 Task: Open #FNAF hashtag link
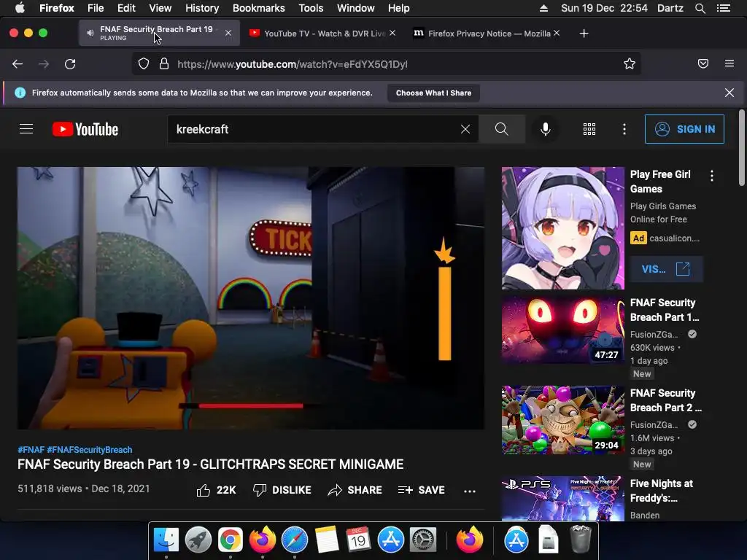click(x=31, y=449)
